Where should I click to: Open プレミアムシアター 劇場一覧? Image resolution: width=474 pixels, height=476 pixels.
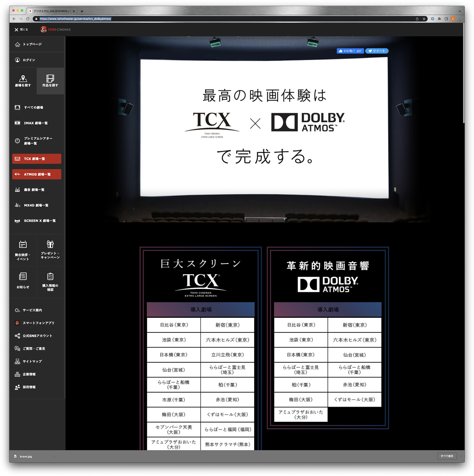pos(34,141)
